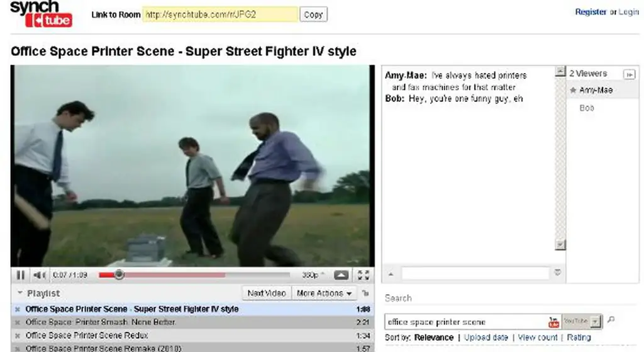Pause the video with the pause button

(x=20, y=275)
